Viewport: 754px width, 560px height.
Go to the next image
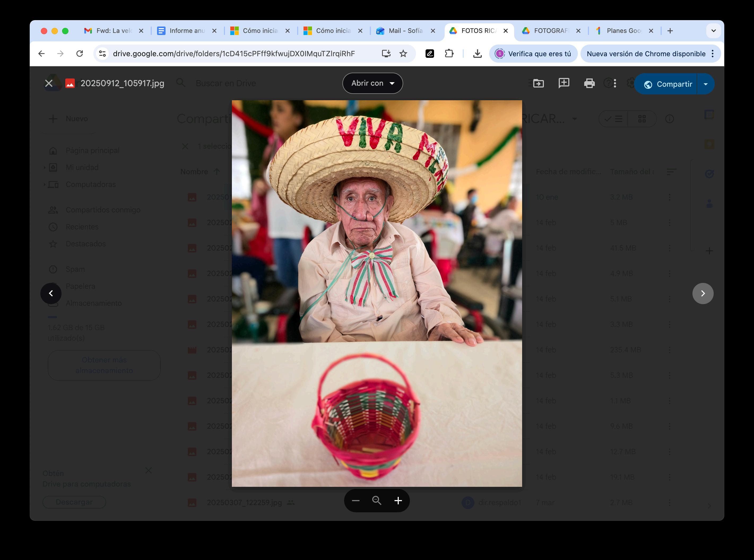pyautogui.click(x=703, y=294)
